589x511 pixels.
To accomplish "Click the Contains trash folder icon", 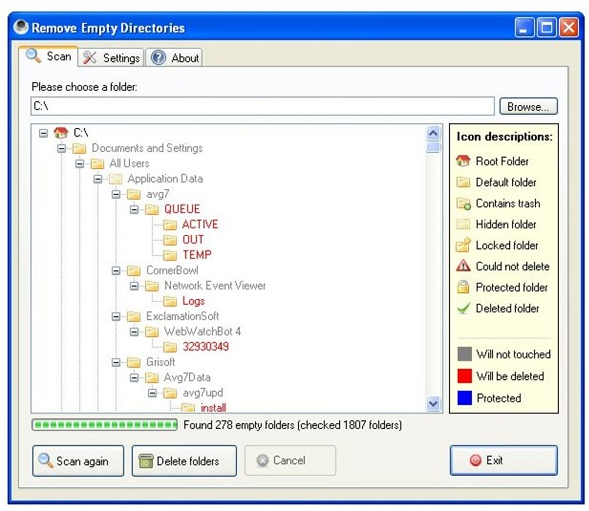I will click(x=464, y=203).
